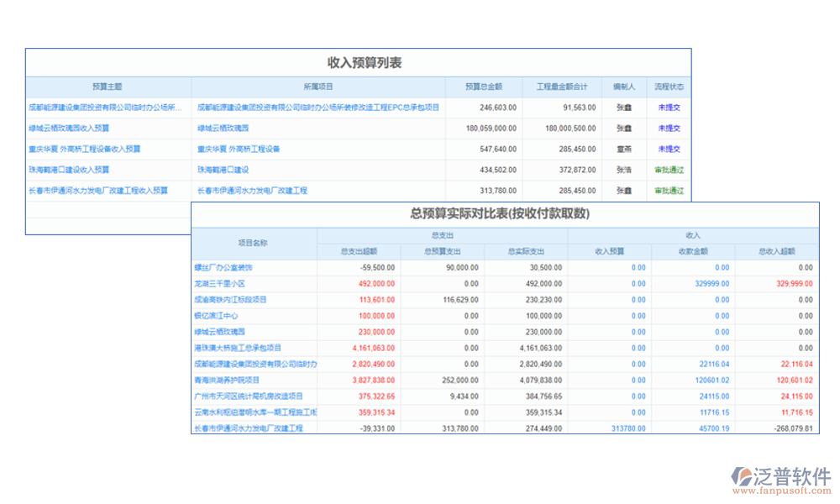Click the 收款金额 column header
Viewport: 840px width, 504px height.
point(693,251)
